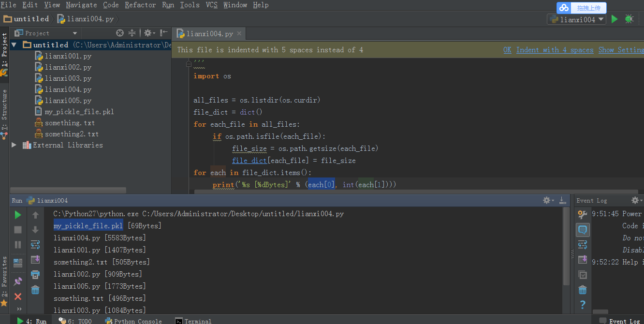Image resolution: width=644 pixels, height=324 pixels.
Task: Open the Tools menu
Action: [x=190, y=5]
